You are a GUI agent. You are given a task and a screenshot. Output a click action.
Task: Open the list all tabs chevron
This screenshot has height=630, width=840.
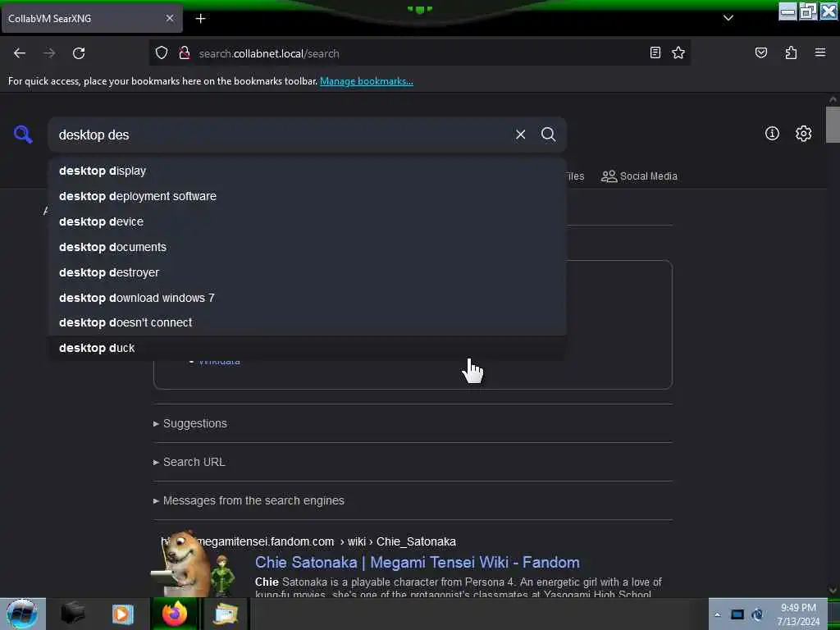pos(728,18)
